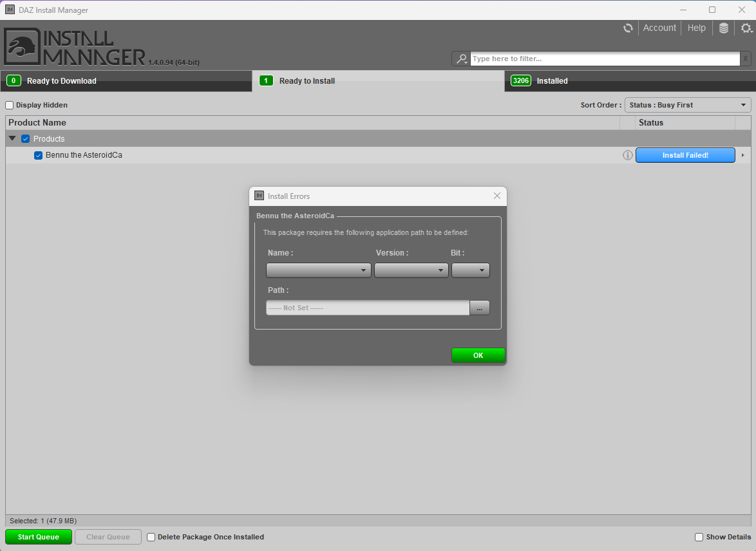
Task: Select the Bennu the AsteroidCa row text
Action: (x=84, y=155)
